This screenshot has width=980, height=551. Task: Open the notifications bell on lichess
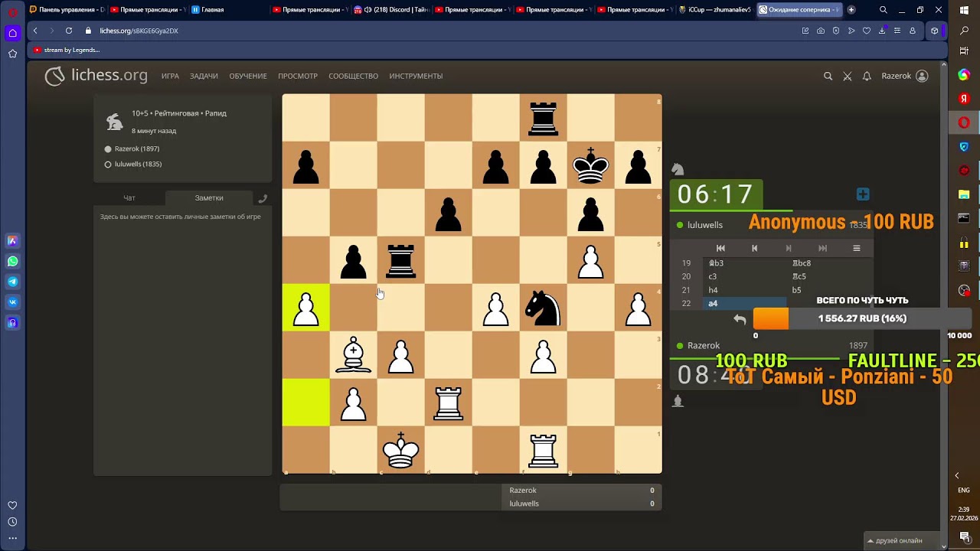click(867, 76)
